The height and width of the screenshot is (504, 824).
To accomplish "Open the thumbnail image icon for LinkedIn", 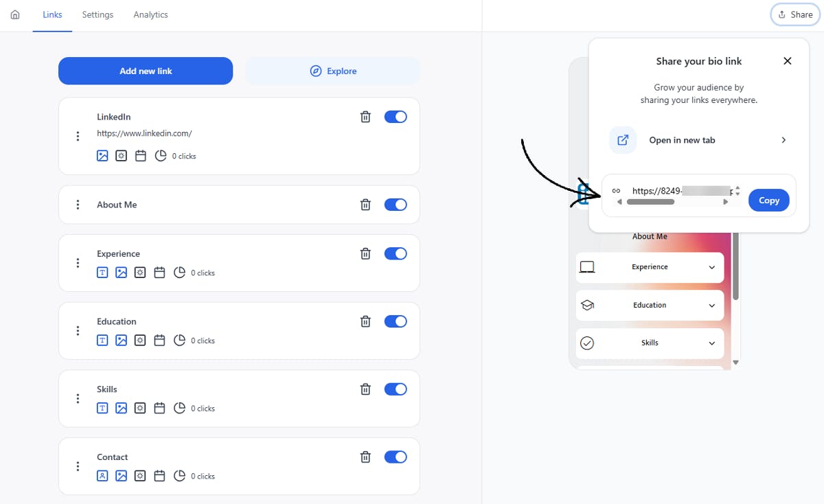I will (102, 156).
